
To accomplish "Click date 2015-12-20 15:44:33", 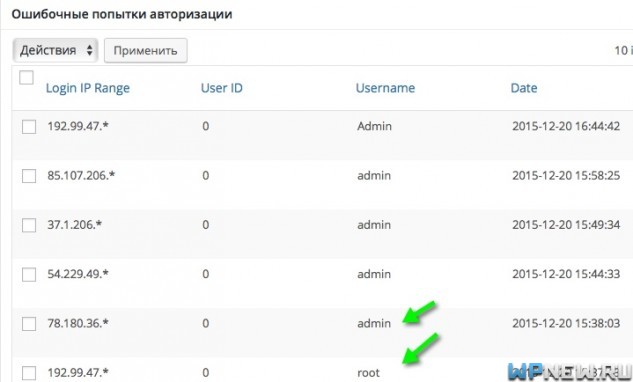I will 566,274.
